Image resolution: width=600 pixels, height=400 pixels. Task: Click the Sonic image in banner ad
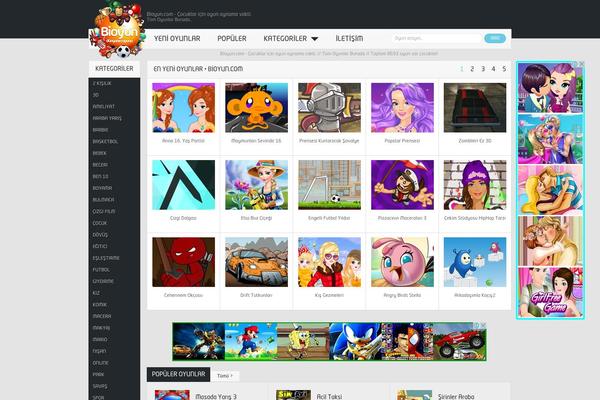click(355, 341)
